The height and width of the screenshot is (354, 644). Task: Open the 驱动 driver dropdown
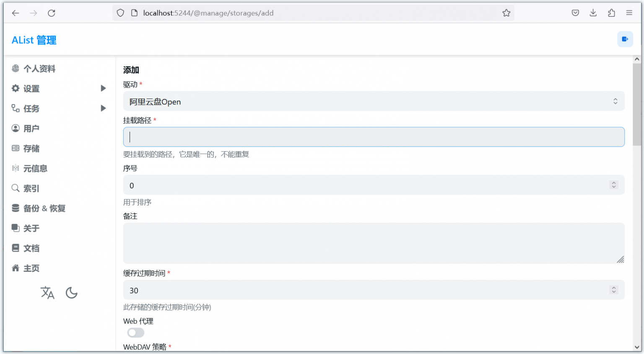(373, 102)
